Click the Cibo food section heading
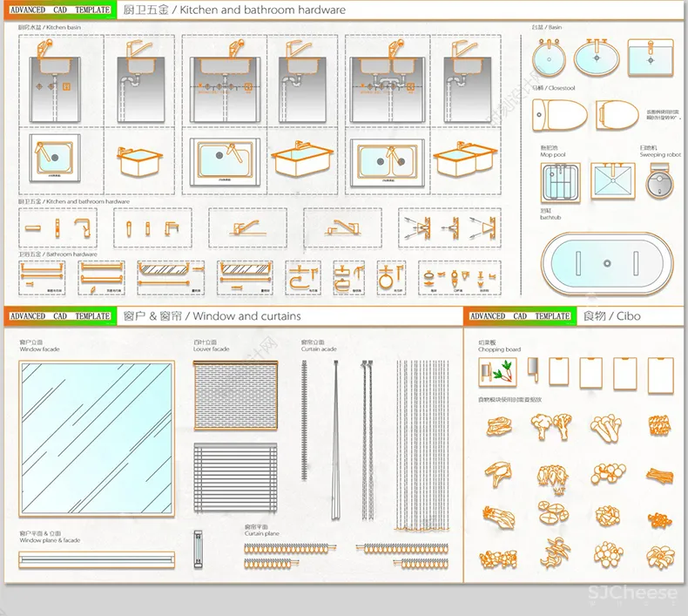 610,315
